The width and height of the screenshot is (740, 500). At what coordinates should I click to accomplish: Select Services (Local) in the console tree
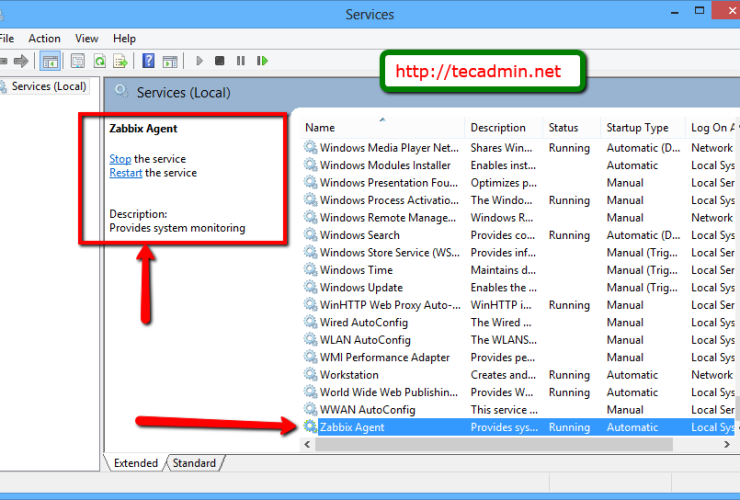tap(48, 86)
